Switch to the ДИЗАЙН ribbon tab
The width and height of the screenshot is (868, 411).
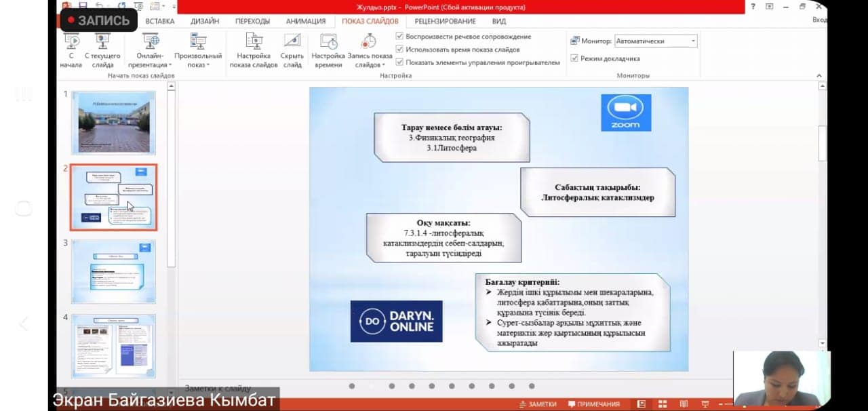point(204,21)
